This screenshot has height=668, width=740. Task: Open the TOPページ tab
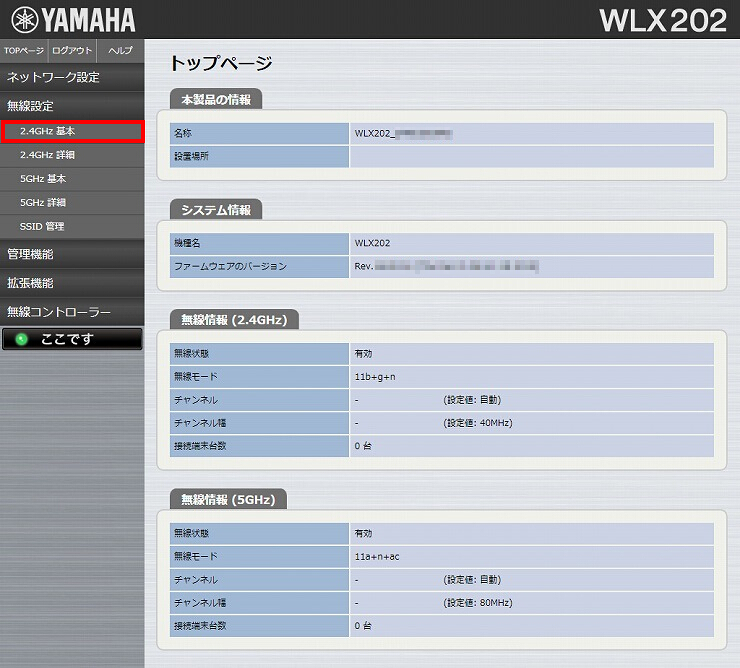pyautogui.click(x=24, y=51)
